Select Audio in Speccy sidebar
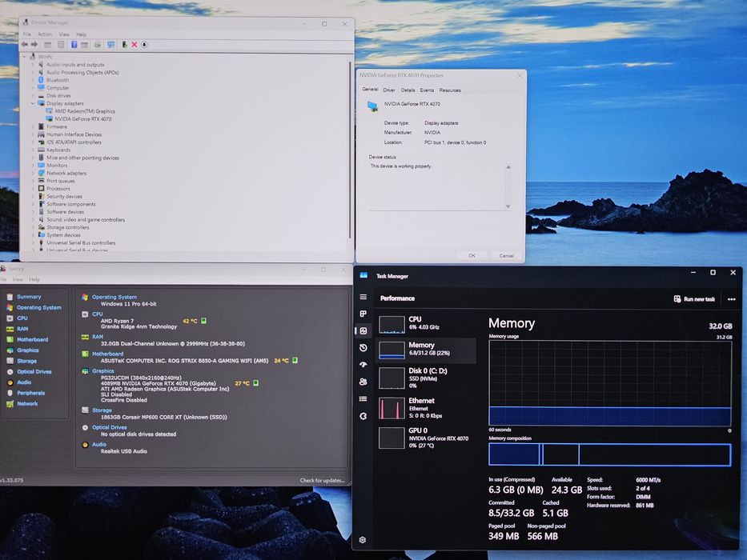 (x=24, y=382)
